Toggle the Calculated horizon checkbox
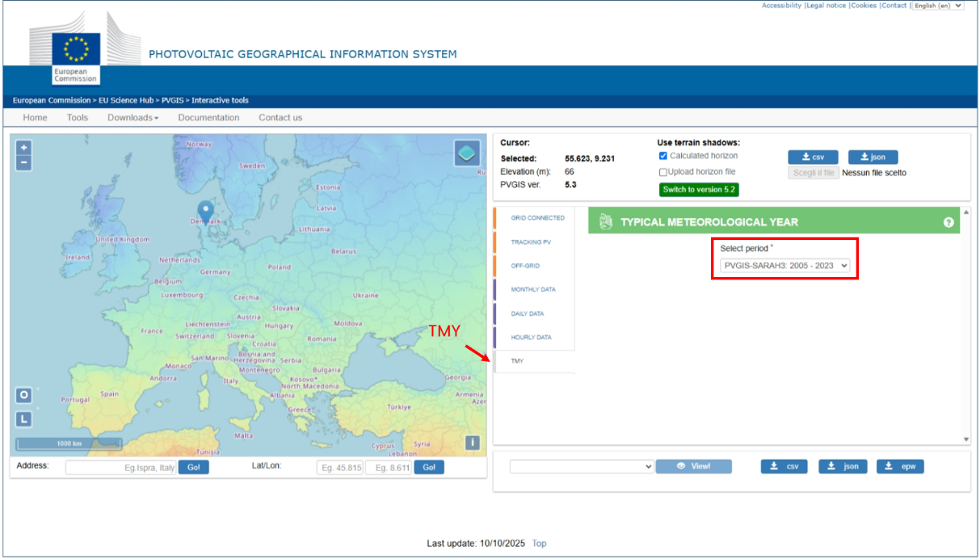 coord(663,156)
